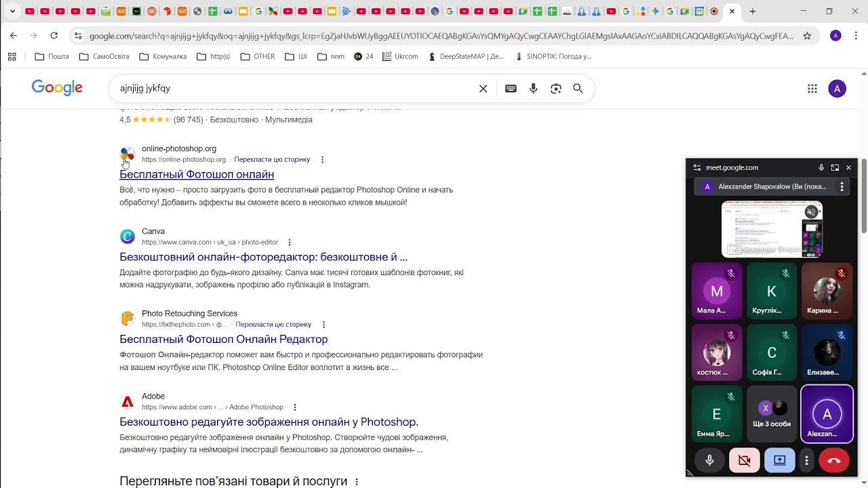This screenshot has height=488, width=868.
Task: Open SINOPTIK weather bookmark
Action: coord(553,57)
